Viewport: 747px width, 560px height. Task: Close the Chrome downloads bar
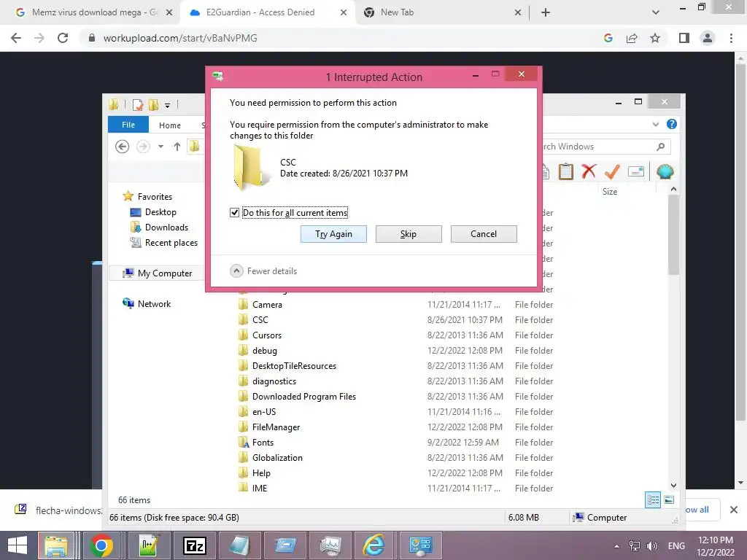point(734,510)
